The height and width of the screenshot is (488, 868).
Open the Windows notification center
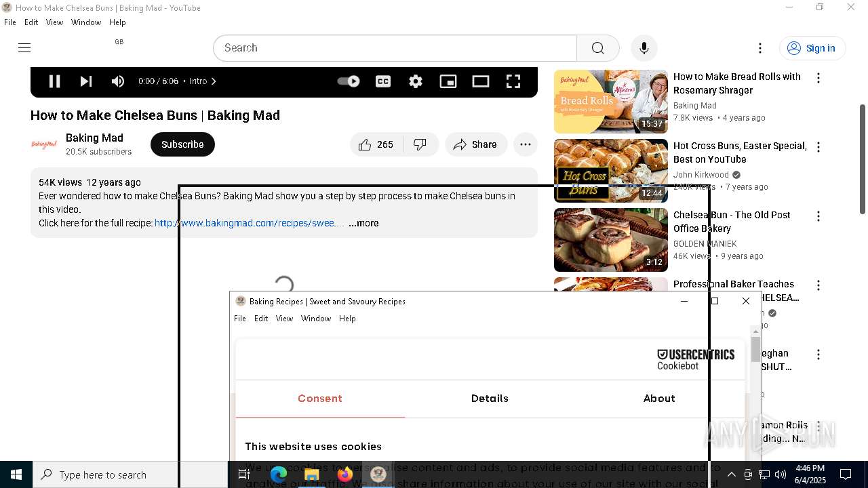846,474
